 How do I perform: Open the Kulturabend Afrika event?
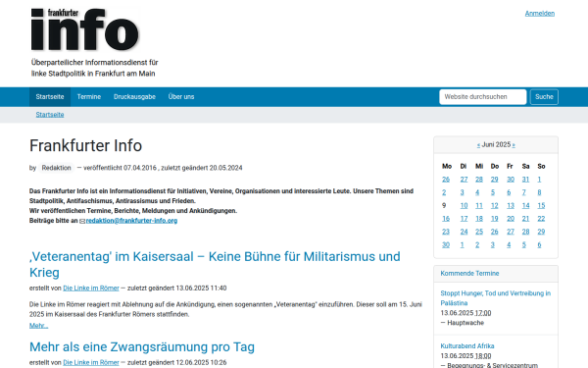[467, 346]
